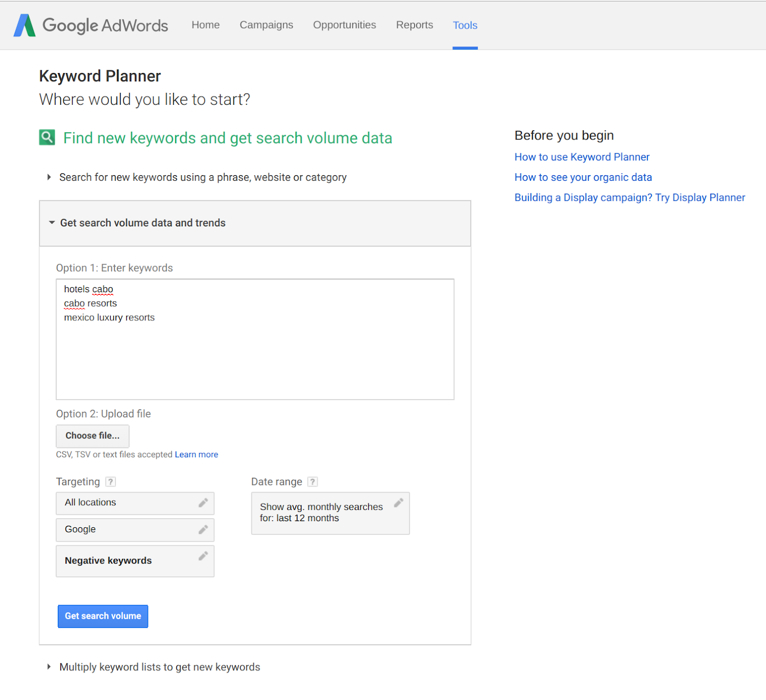Click inside the Enter keywords text area
Image resolution: width=766 pixels, height=700 pixels.
pos(255,353)
